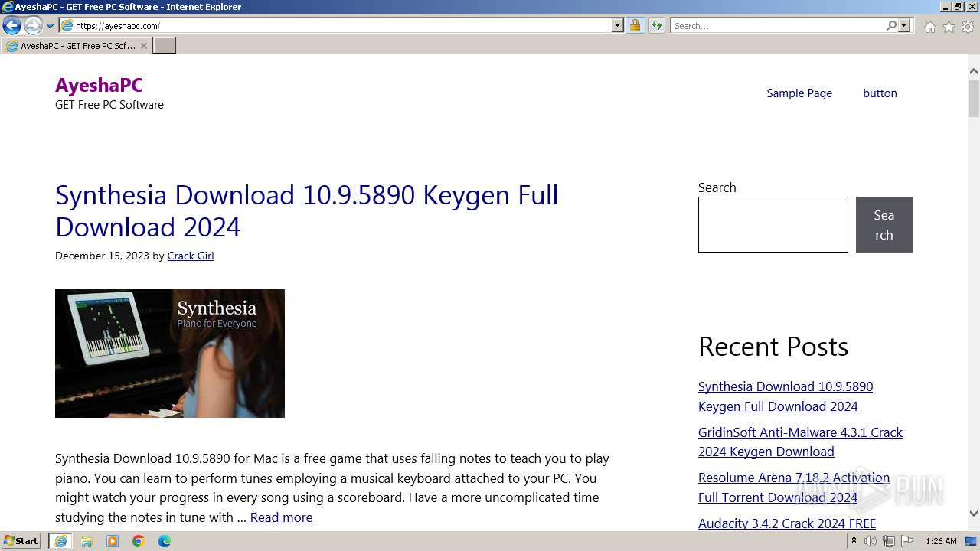
Task: View the security lock report icon
Action: pyautogui.click(x=635, y=25)
